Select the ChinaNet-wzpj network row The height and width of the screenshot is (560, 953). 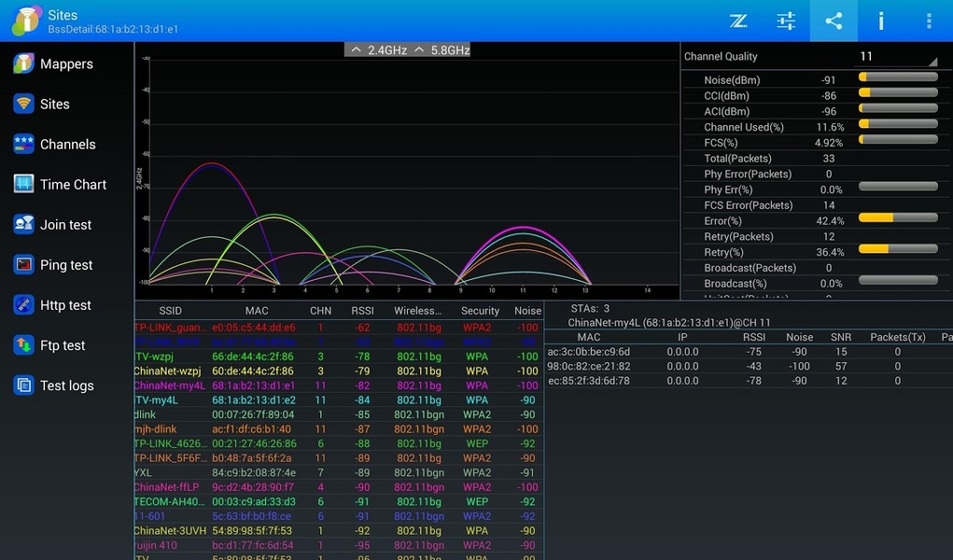[339, 371]
